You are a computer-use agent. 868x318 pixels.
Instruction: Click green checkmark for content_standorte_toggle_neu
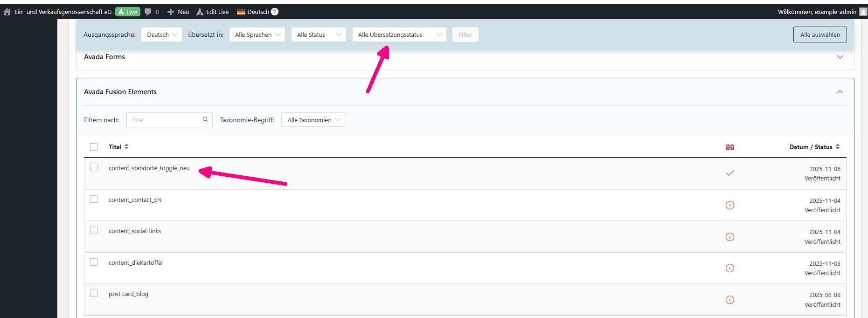pyautogui.click(x=730, y=173)
